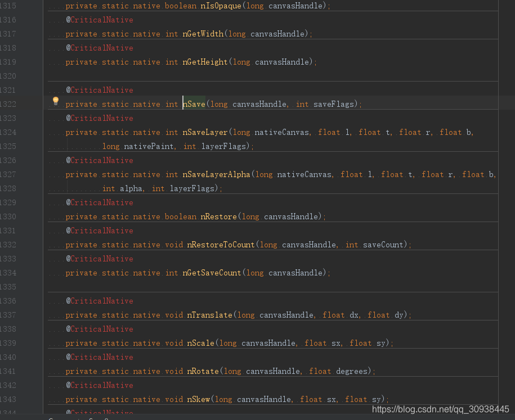Click the nGetHeight method name
515x420 pixels.
tap(205, 62)
